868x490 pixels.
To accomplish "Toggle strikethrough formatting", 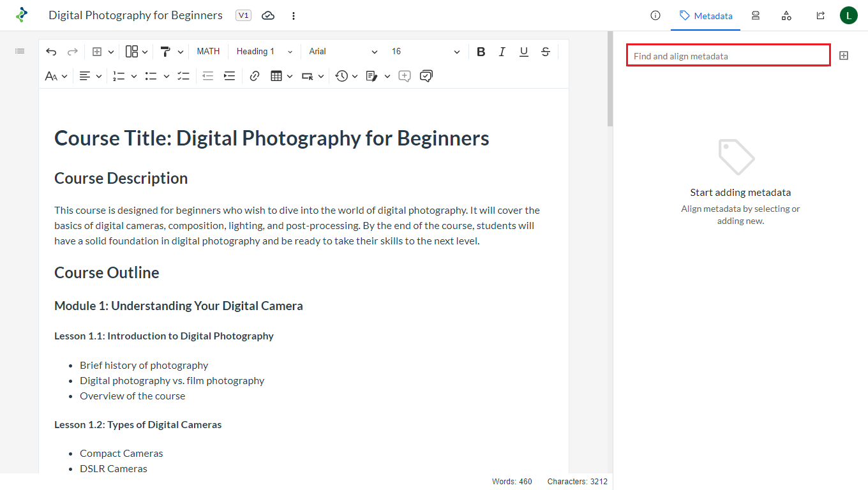I will tap(546, 52).
